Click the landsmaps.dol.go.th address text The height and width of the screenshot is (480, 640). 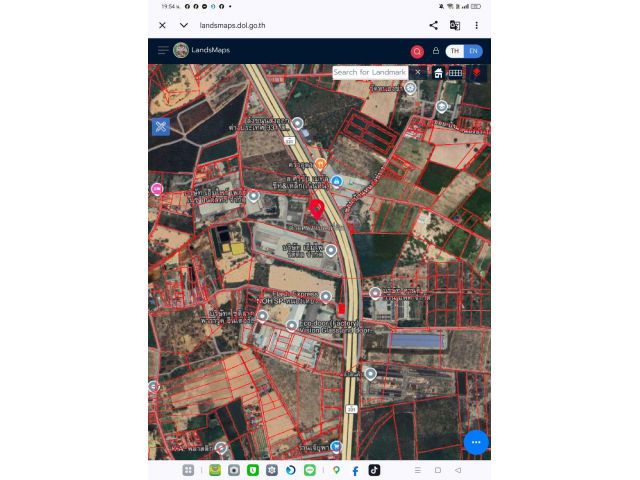coord(232,25)
